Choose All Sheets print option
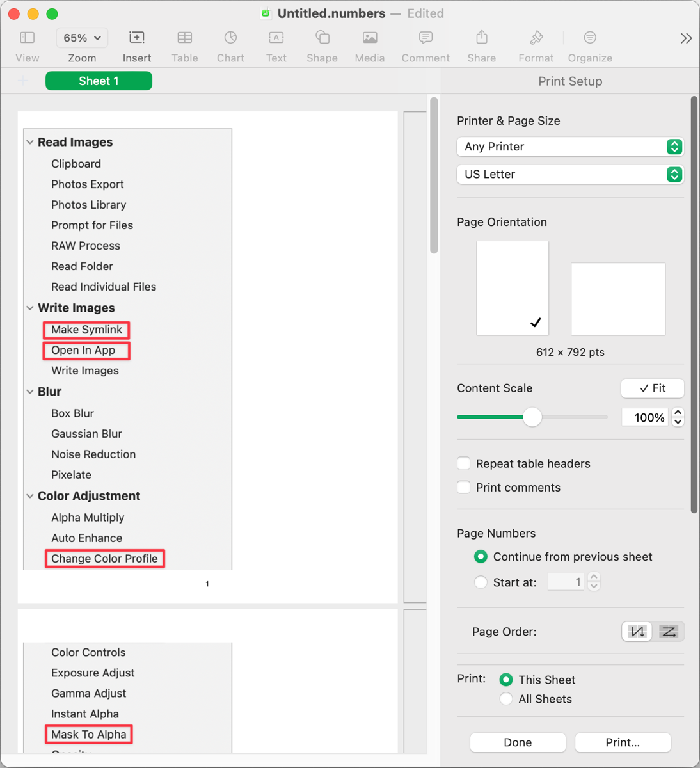The image size is (700, 768). click(x=506, y=699)
